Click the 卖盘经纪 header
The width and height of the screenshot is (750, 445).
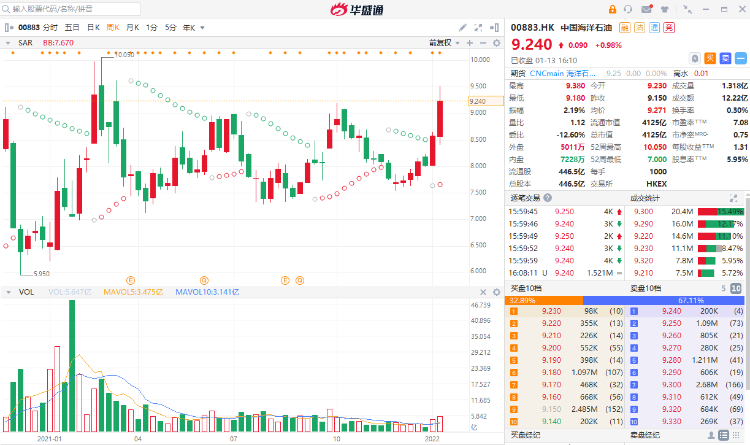pyautogui.click(x=645, y=435)
